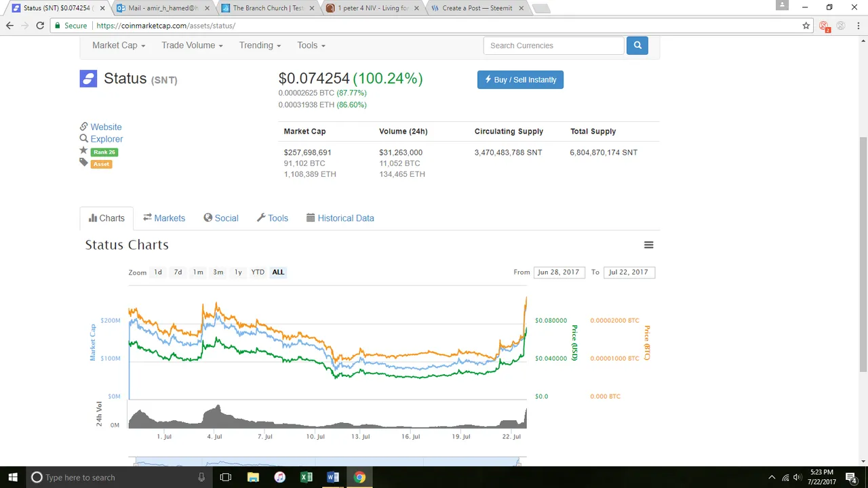Click the Rank 26 badge
Viewport: 868px width, 488px height.
click(x=104, y=152)
